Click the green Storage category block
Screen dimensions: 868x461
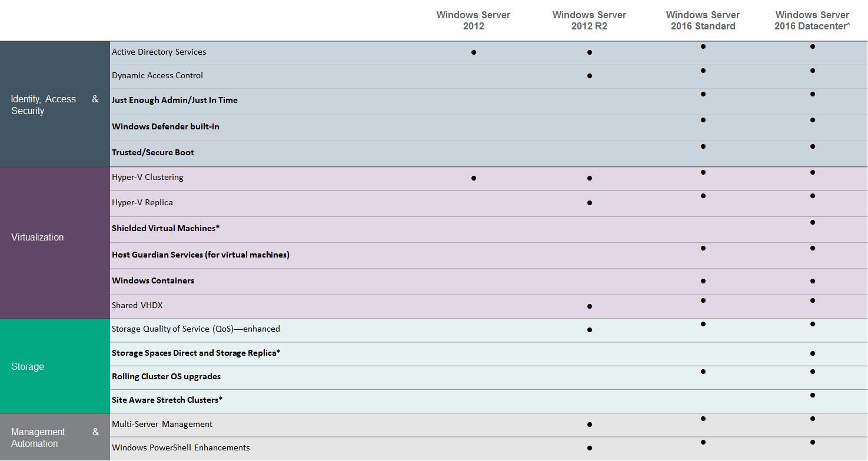click(55, 366)
